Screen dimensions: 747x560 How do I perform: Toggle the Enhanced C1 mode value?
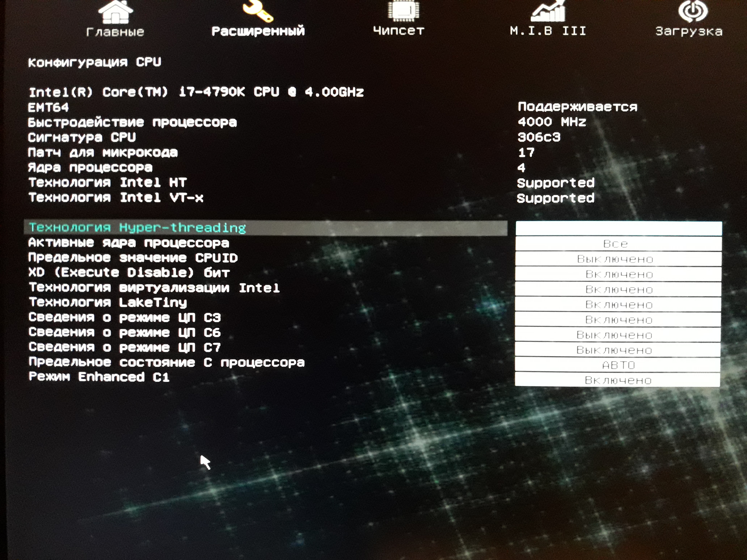coord(618,380)
